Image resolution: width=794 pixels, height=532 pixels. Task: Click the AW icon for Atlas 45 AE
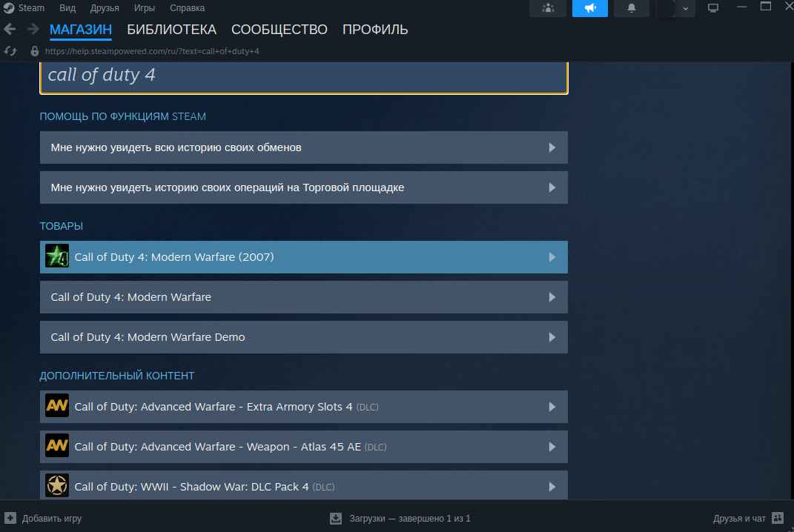57,446
